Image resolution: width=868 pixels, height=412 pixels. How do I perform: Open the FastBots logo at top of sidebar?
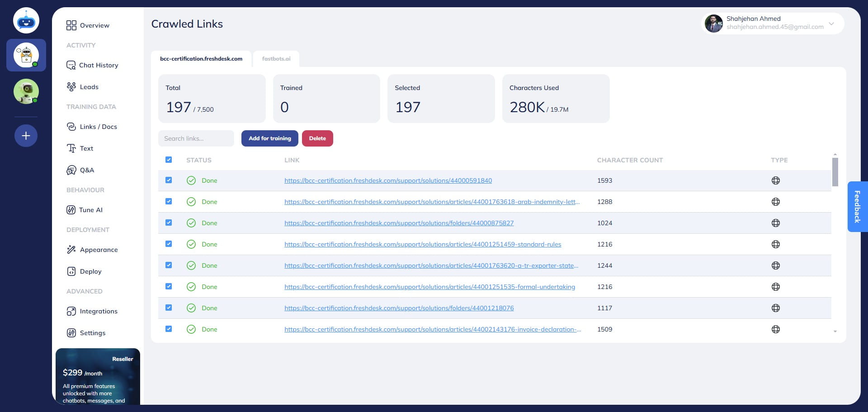pos(26,20)
